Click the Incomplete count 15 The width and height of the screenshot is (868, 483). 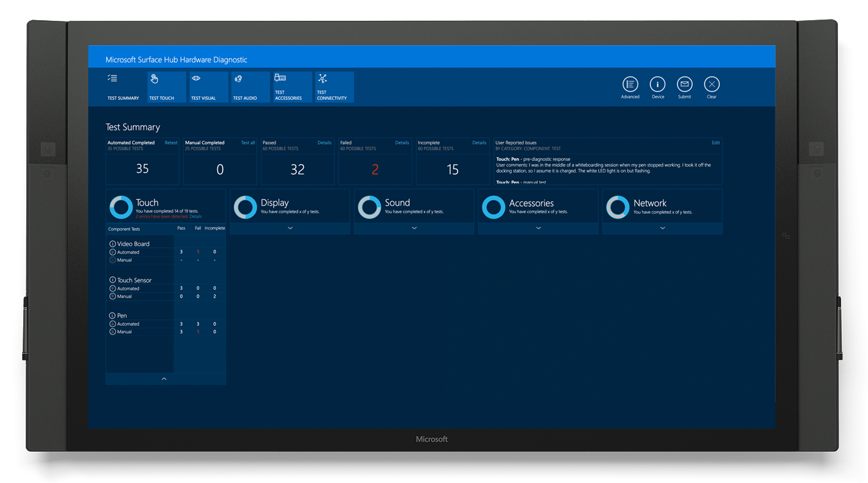[453, 170]
